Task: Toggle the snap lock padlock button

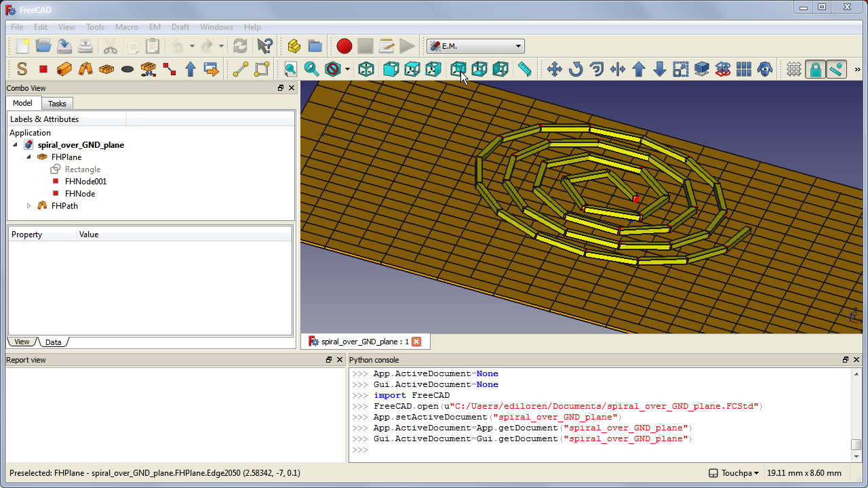Action: pos(815,69)
